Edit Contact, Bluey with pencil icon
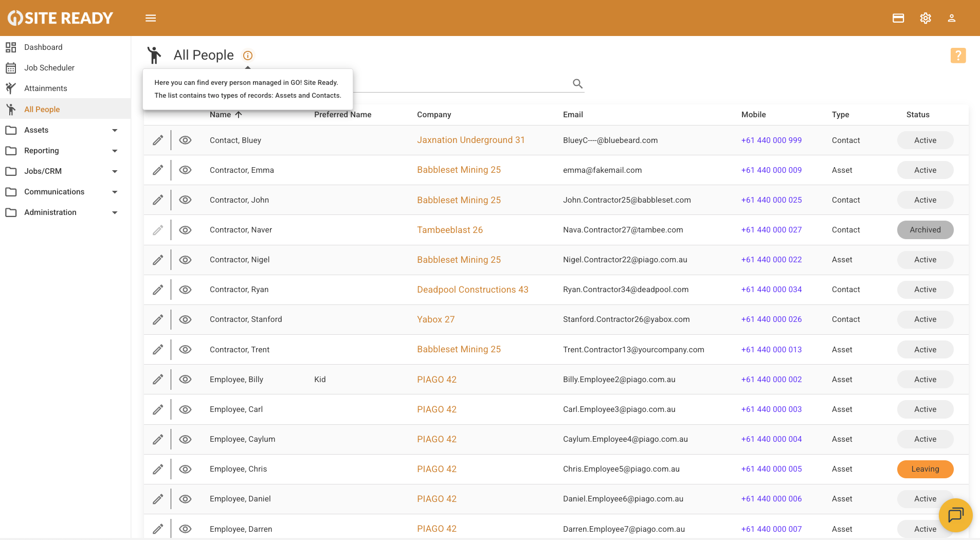Viewport: 980px width, 540px height. pyautogui.click(x=158, y=140)
